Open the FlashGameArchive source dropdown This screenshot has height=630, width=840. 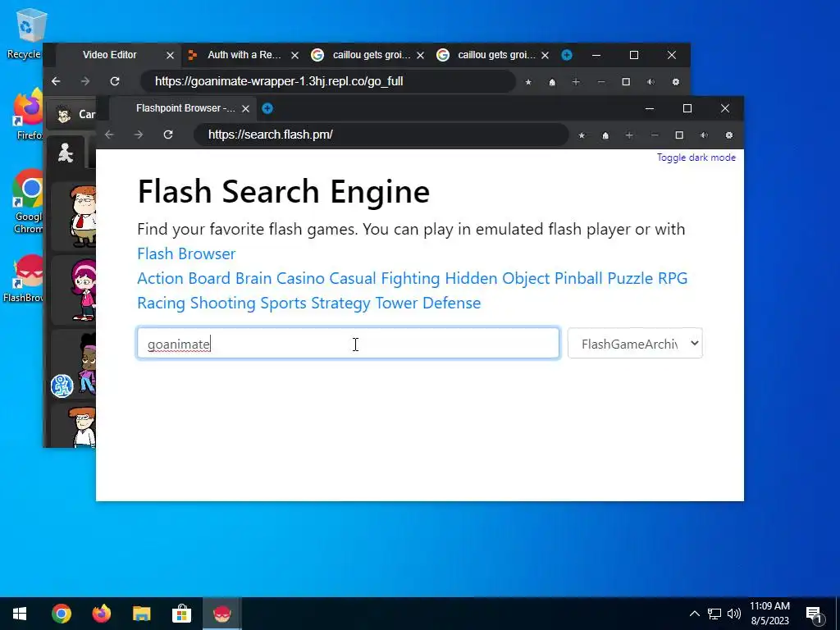(635, 344)
